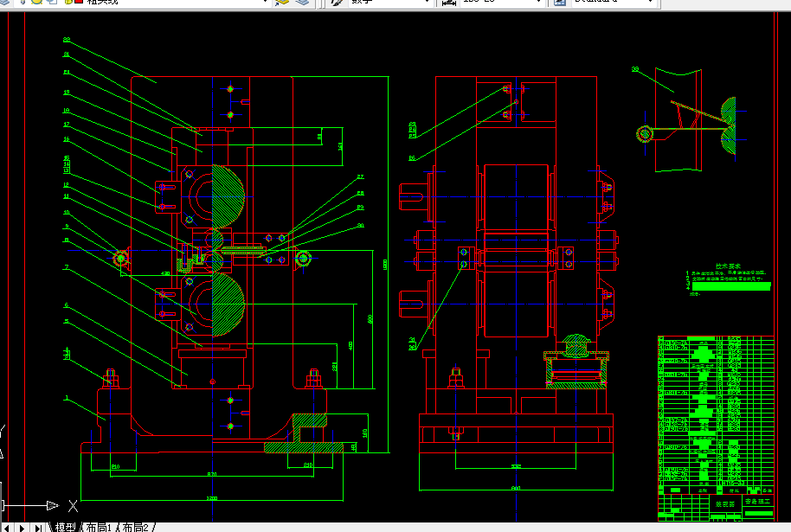
Task: Select the 600 side-view dimension text
Action: click(516, 488)
